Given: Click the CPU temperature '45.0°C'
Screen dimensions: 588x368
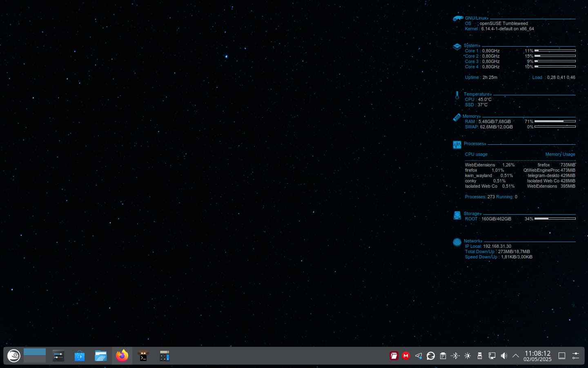Looking at the screenshot, I should (485, 99).
